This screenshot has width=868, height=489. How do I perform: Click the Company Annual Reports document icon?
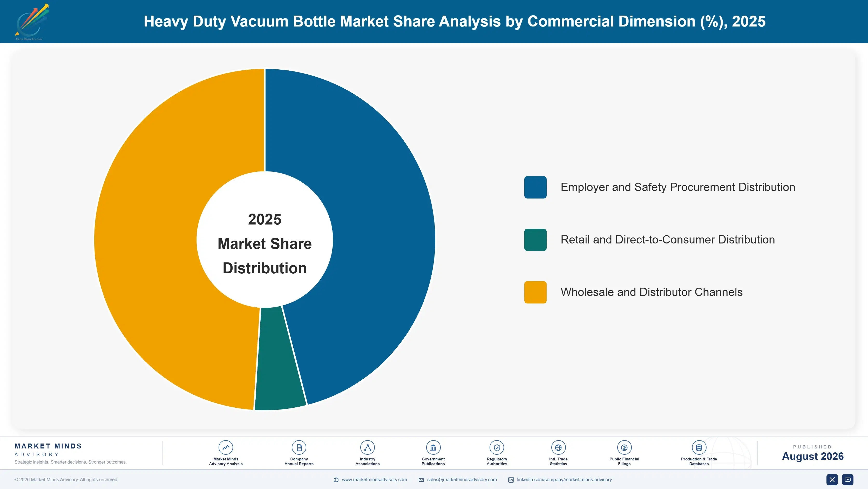[299, 447]
